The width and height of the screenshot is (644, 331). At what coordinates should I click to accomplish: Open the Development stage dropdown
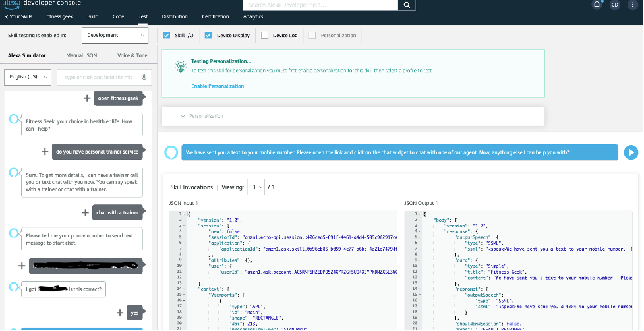(115, 36)
